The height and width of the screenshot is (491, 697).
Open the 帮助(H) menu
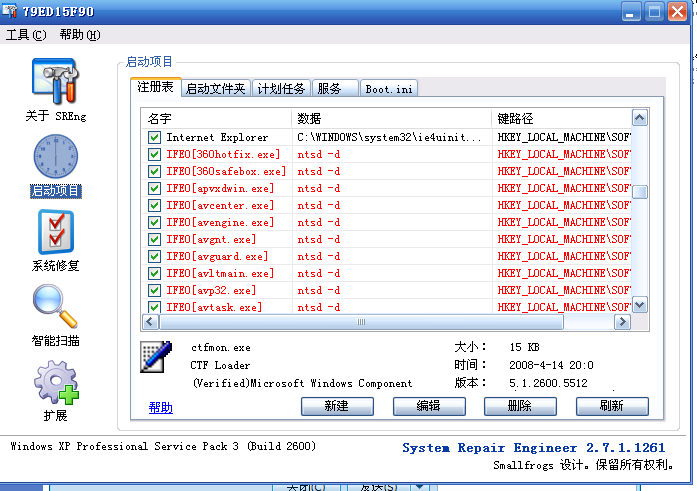(80, 35)
